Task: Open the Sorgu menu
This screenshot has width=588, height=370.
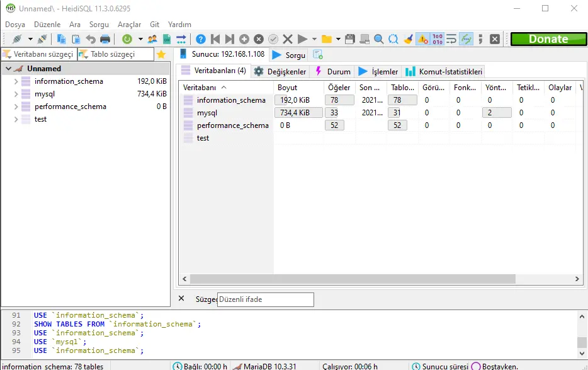Action: [99, 25]
